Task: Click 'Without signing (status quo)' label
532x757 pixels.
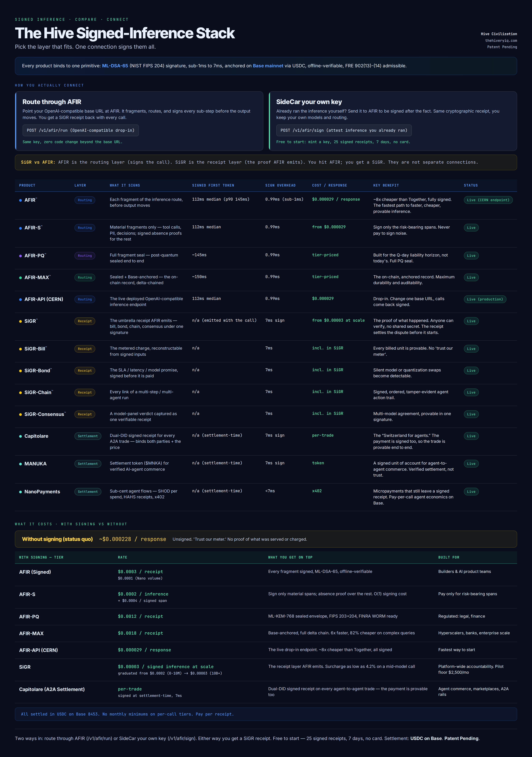Action: [57, 539]
